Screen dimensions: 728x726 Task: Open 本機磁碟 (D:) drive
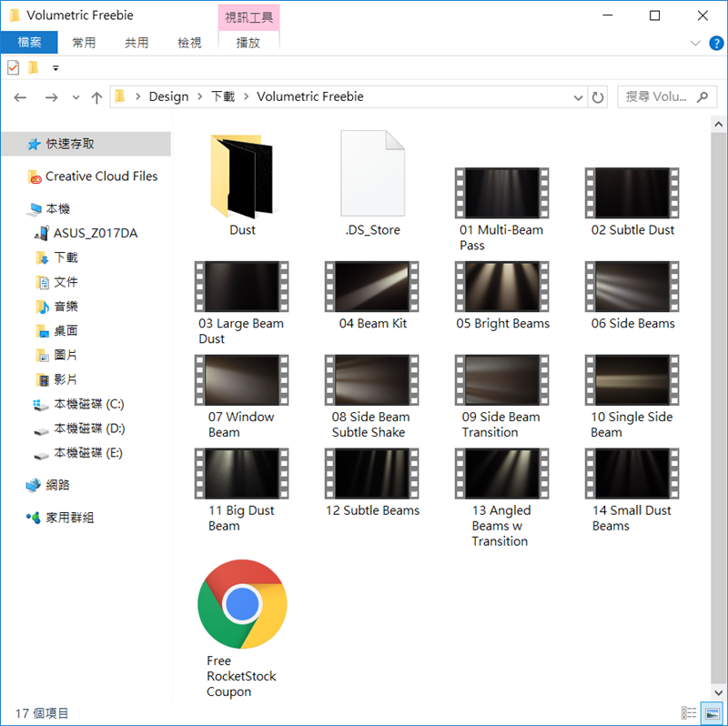coord(79,429)
